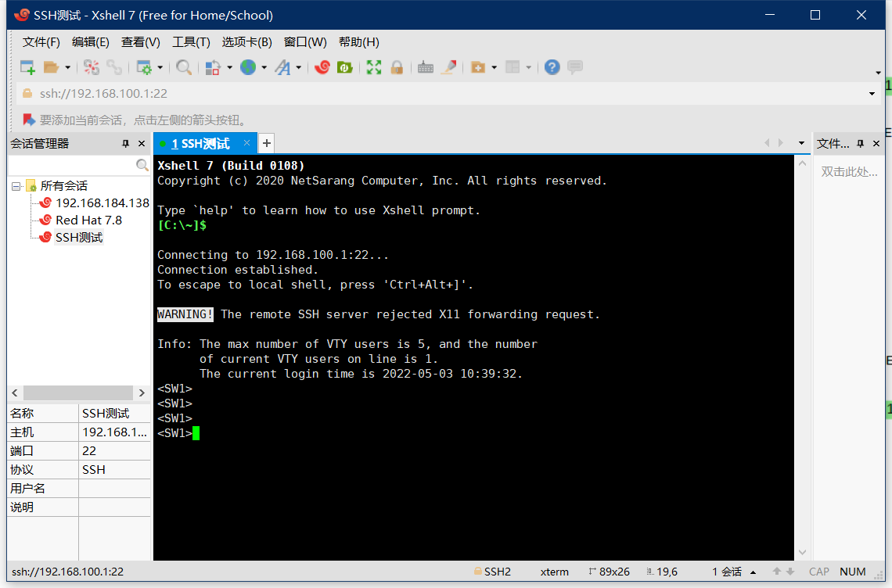Open the tab list dropdown arrow
892x588 pixels.
pyautogui.click(x=801, y=143)
